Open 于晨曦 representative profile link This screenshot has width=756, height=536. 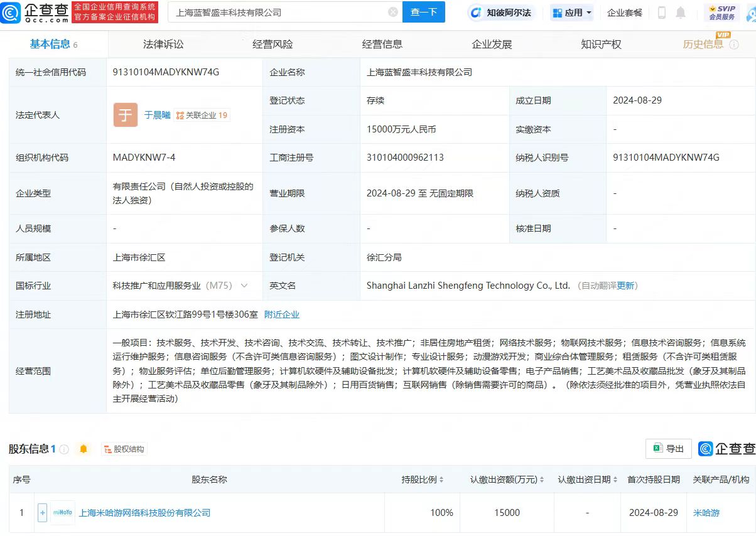click(157, 115)
